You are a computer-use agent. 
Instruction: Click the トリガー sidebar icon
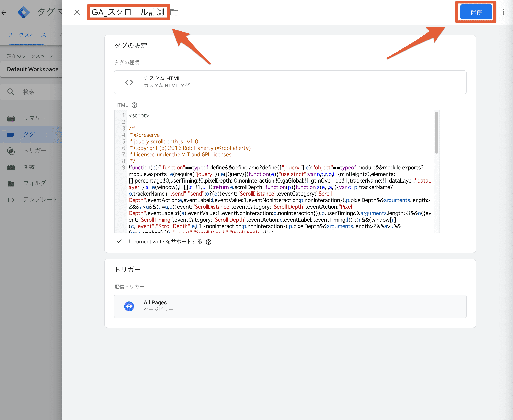tap(11, 151)
